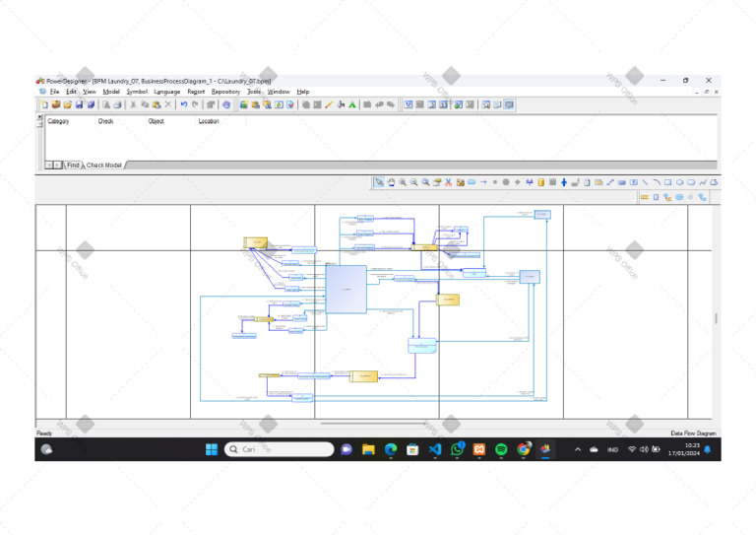Viewport: 756px width, 535px height.
Task: Click the Save diskette icon
Action: [79, 104]
